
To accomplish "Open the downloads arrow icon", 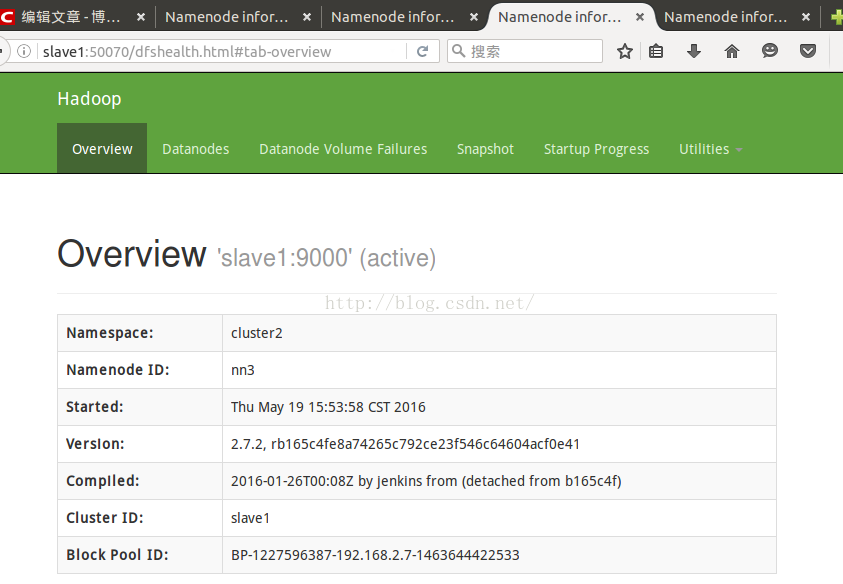I will click(694, 52).
